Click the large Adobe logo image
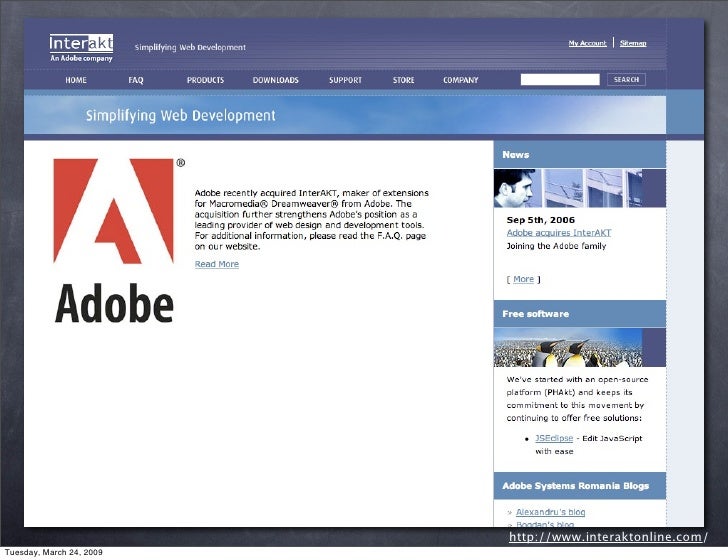This screenshot has height=560, width=728. coord(119,240)
